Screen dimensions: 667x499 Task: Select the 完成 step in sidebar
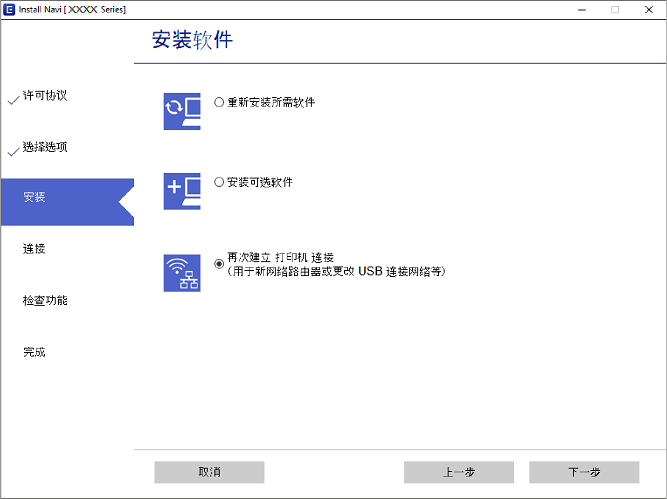(34, 352)
